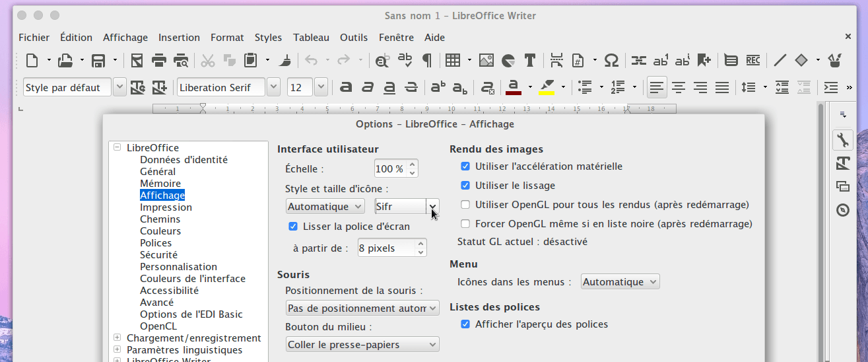Viewport: 868px width, 362px height.
Task: Click the Print icon in the toolbar
Action: 159,61
